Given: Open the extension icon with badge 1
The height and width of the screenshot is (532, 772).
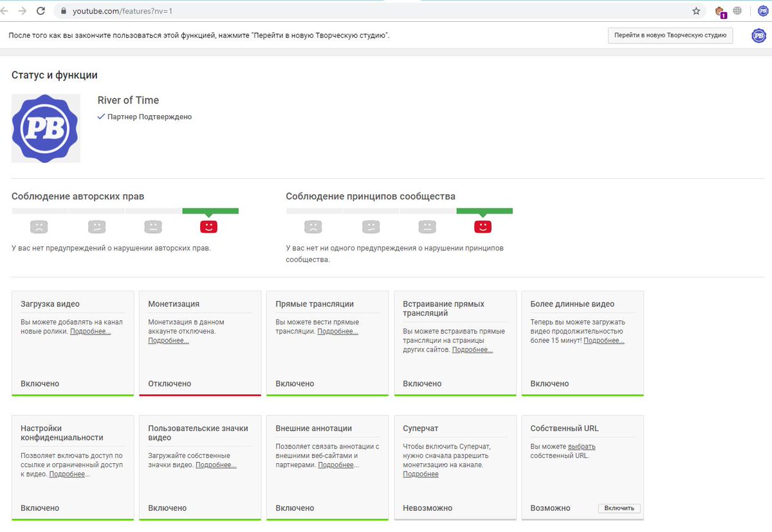Looking at the screenshot, I should (x=720, y=12).
